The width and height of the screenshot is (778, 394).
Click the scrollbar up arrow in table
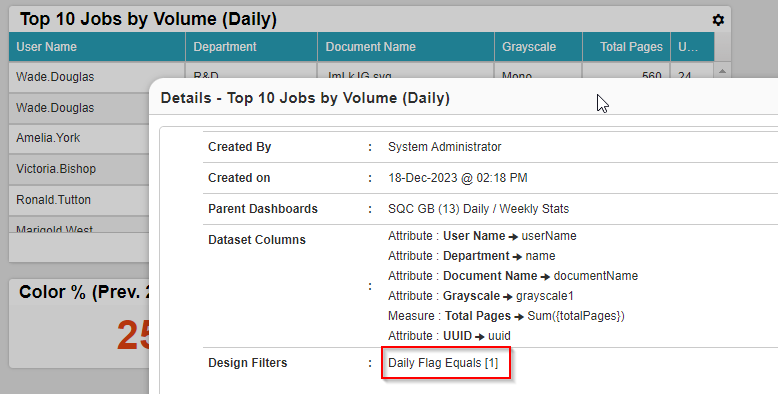point(722,71)
